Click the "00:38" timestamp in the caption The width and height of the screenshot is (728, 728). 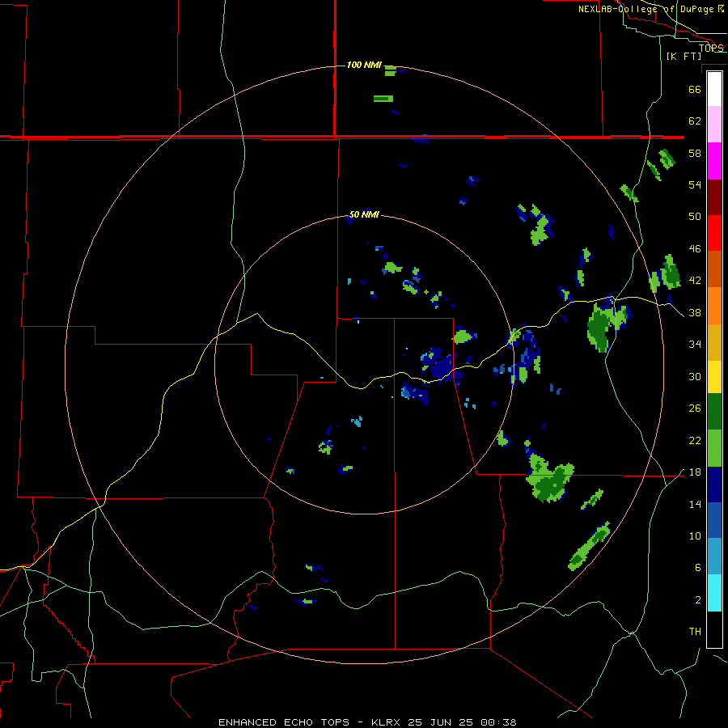tap(499, 722)
